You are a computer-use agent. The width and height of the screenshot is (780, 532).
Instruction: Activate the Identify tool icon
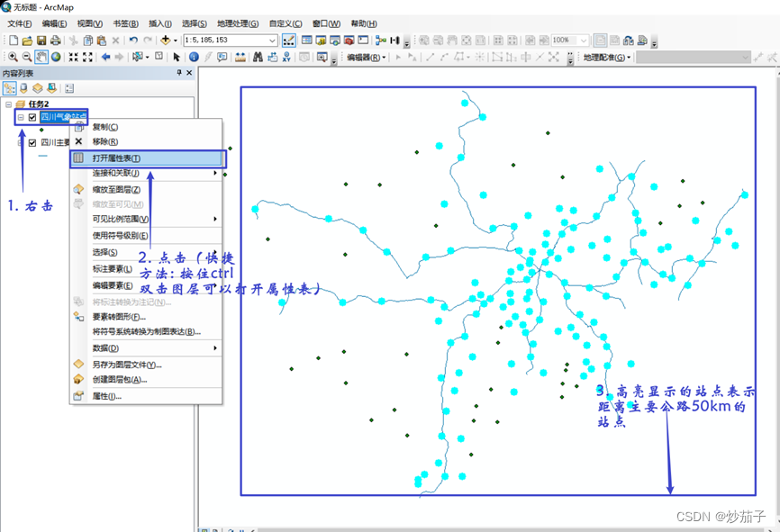pyautogui.click(x=194, y=58)
